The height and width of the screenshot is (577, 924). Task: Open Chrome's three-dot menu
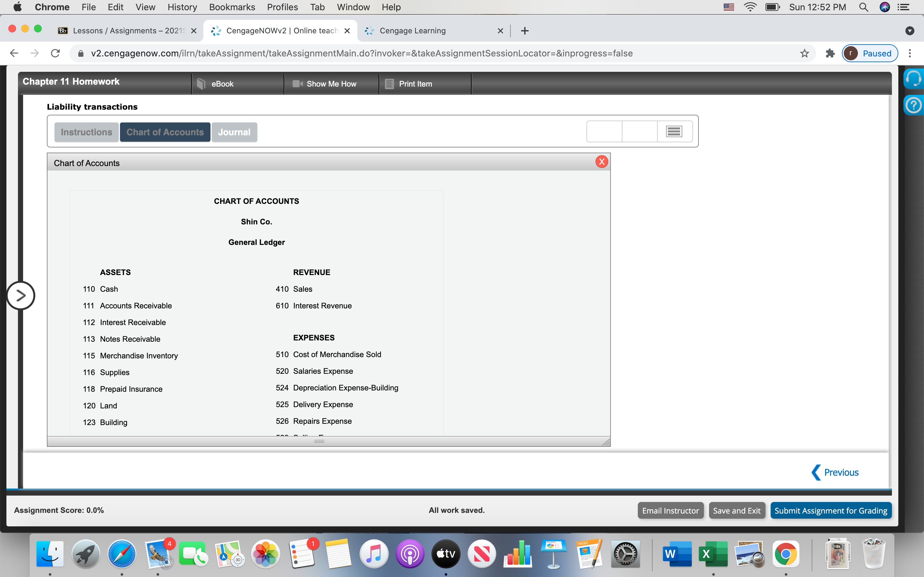click(x=910, y=53)
